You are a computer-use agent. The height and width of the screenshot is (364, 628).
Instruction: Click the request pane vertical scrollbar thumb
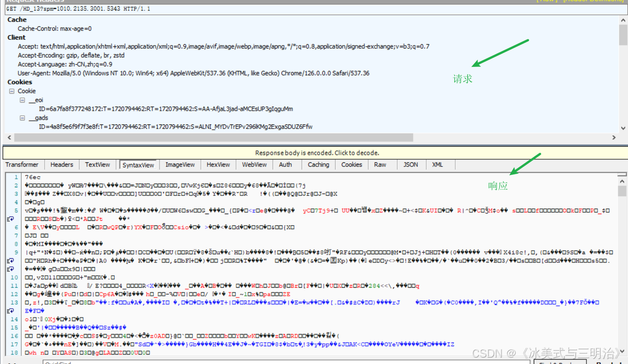[x=623, y=34]
